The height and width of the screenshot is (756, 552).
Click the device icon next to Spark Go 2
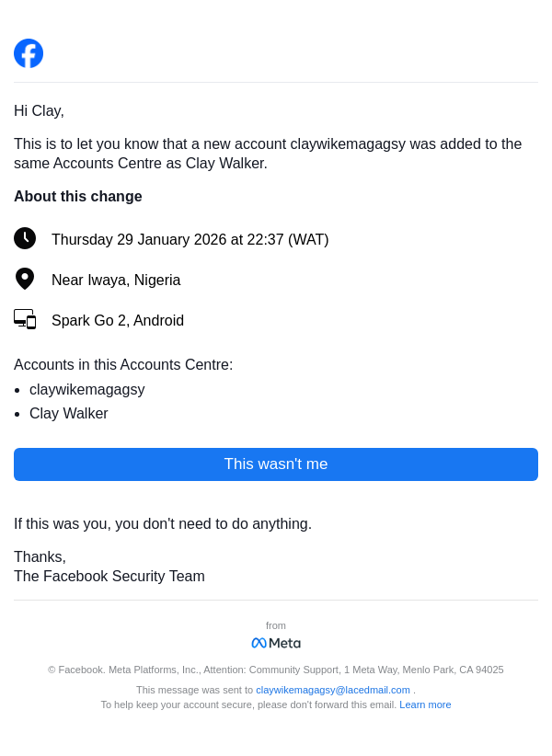point(25,319)
